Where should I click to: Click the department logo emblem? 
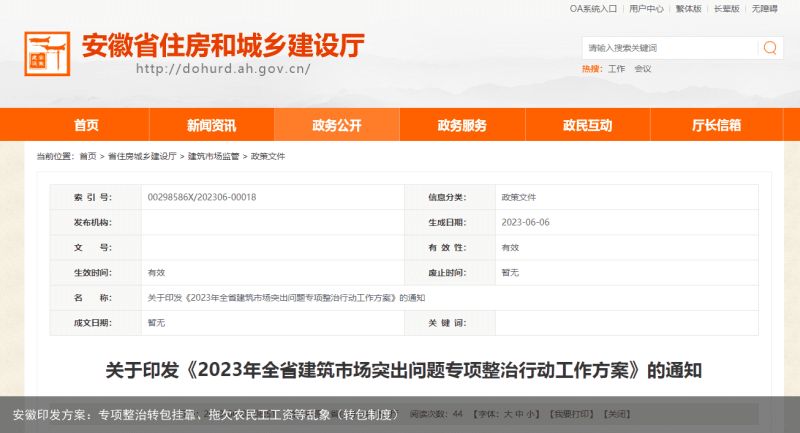[x=47, y=54]
